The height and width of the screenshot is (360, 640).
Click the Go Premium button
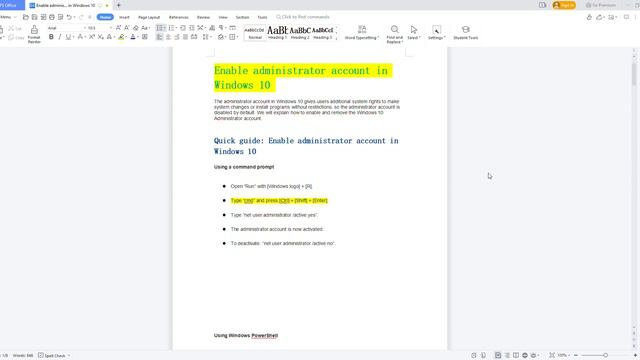pos(601,5)
